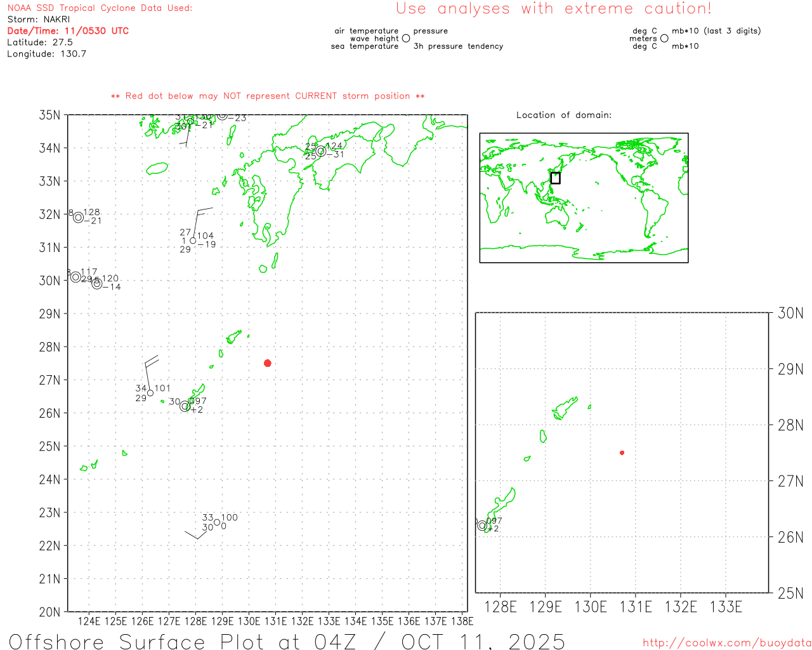Screen dimensions: 812x650
Task: Select the station circle with pressure 128
Action: (x=78, y=217)
